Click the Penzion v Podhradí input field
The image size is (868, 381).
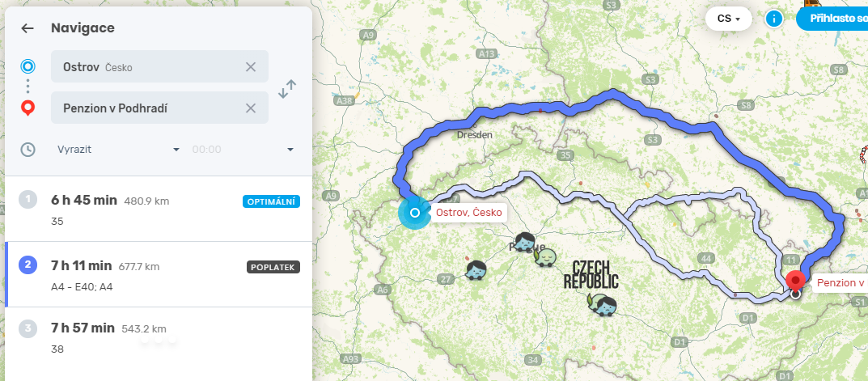pos(159,108)
